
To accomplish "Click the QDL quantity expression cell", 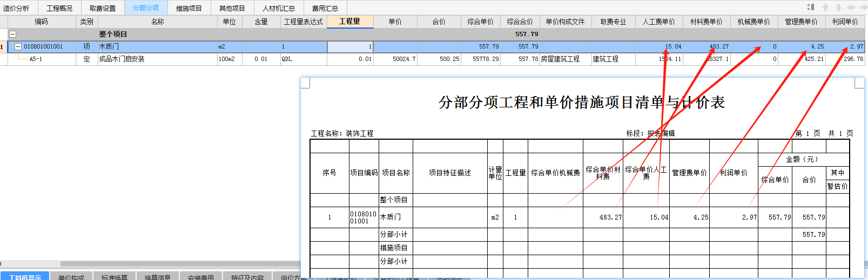I will 304,59.
